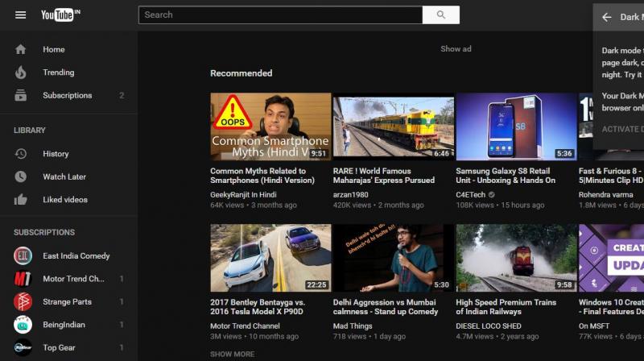Click title 'RARE ! World Famous Maharajas' Express'
This screenshot has height=361, width=644.
coord(384,176)
